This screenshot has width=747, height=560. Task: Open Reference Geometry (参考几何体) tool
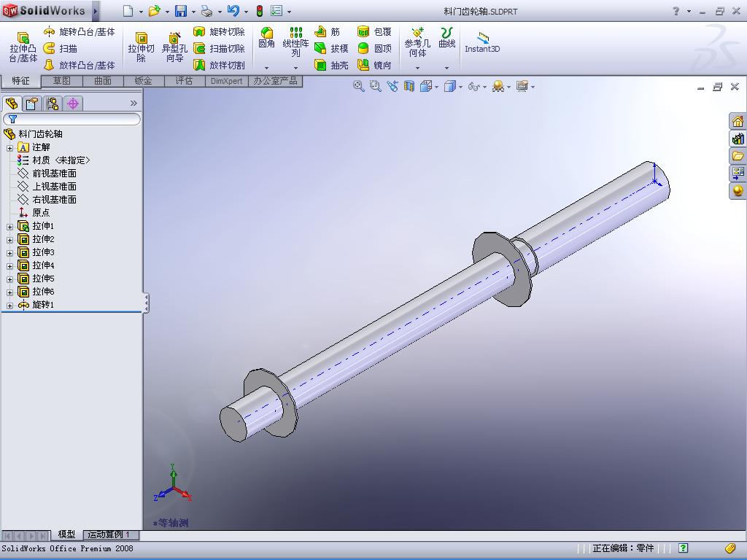point(417,42)
